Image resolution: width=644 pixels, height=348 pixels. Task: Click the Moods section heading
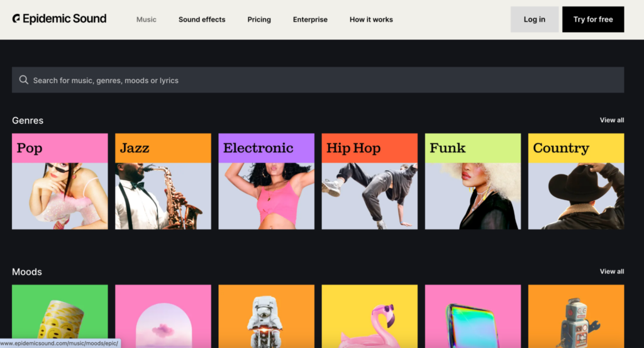pyautogui.click(x=26, y=272)
